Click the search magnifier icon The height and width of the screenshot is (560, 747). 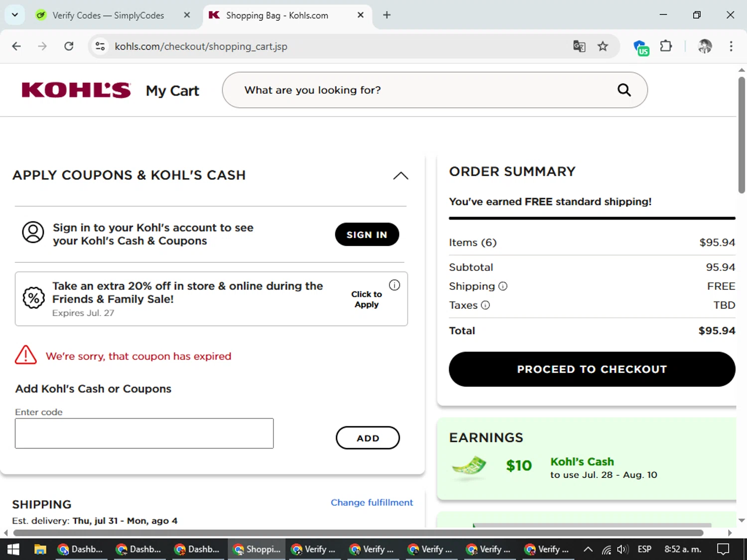[x=624, y=90]
